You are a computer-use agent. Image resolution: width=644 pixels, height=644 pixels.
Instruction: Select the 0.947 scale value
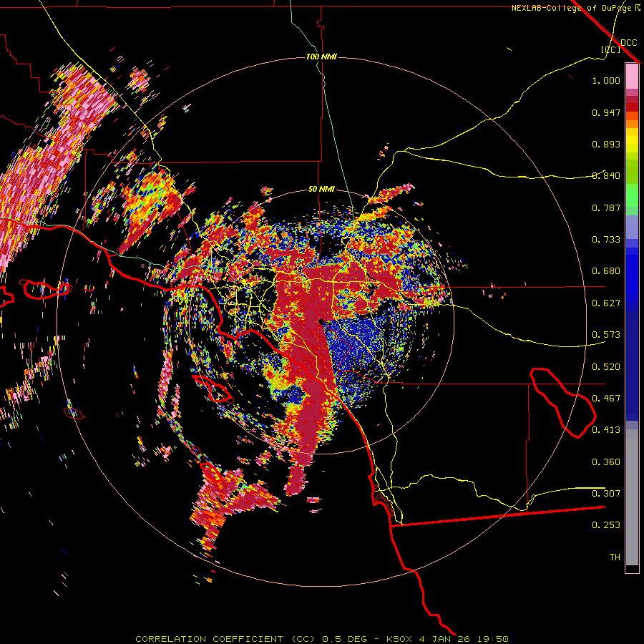(606, 112)
